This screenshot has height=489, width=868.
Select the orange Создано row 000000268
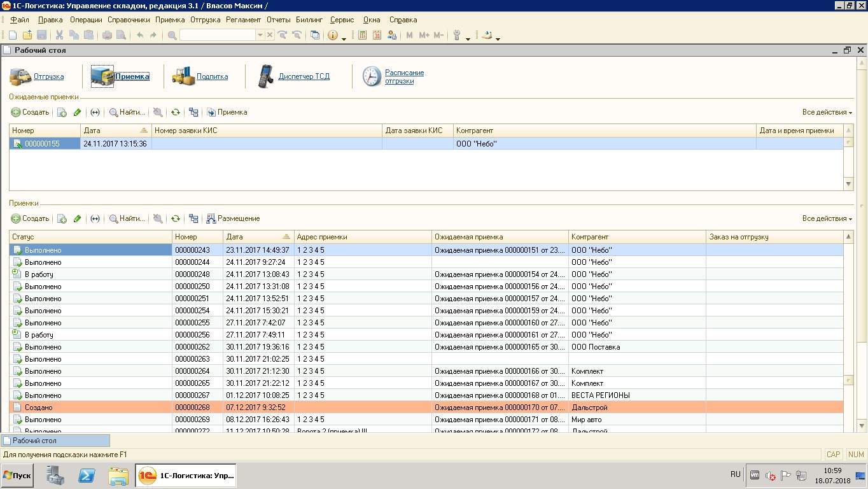point(426,407)
